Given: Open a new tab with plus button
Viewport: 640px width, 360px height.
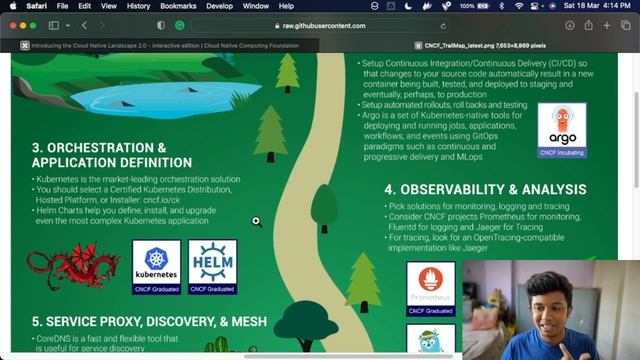Looking at the screenshot, I should click(x=607, y=25).
